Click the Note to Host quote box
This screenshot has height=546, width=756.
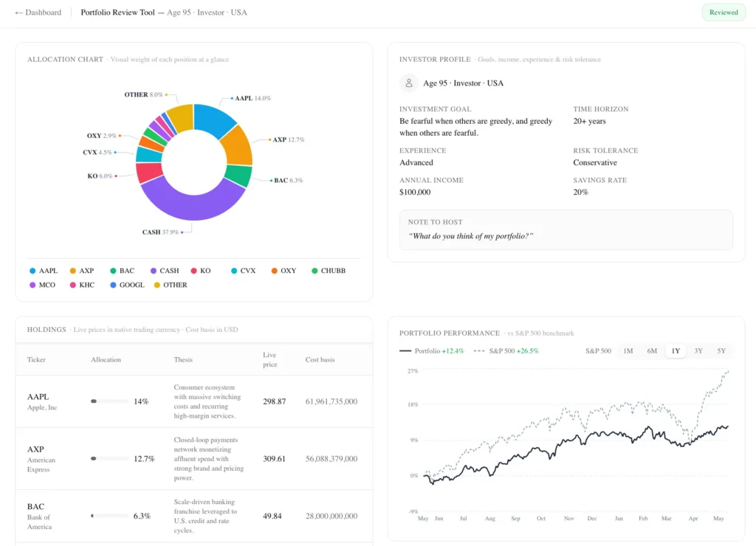click(x=566, y=229)
